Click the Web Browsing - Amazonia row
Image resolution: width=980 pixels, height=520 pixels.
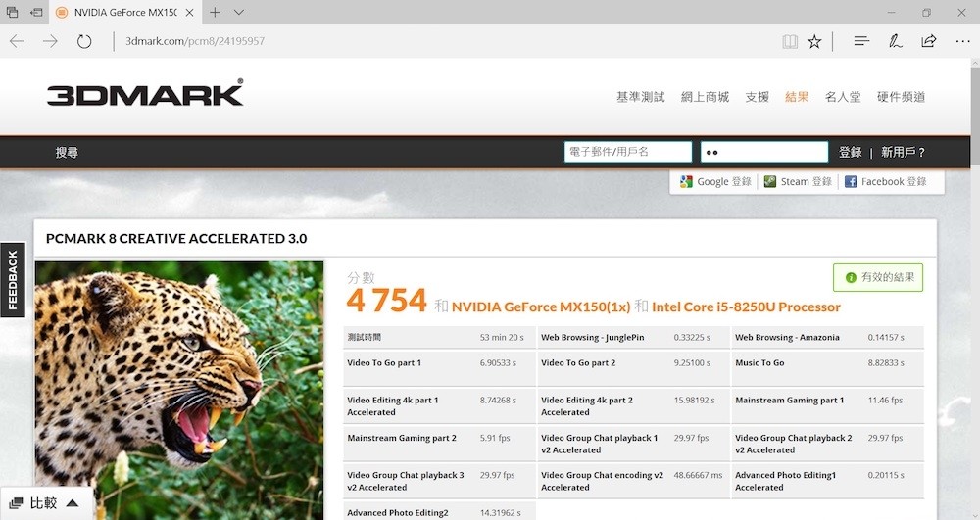pos(827,337)
